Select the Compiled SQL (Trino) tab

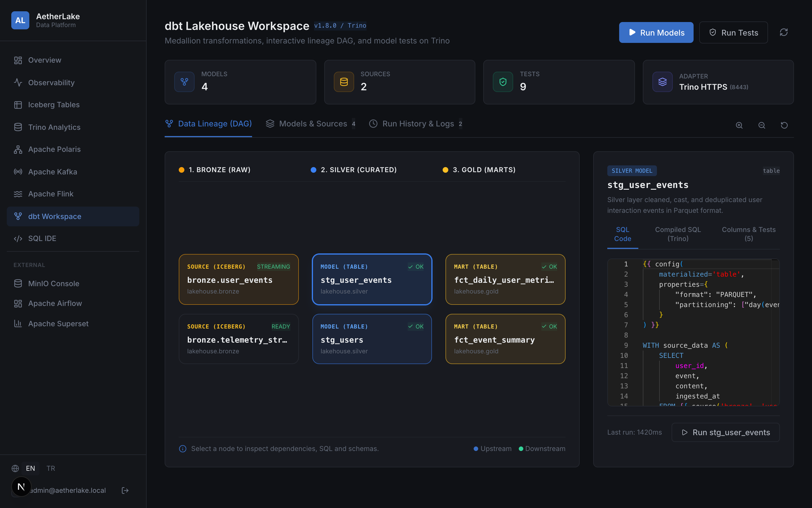[678, 234]
